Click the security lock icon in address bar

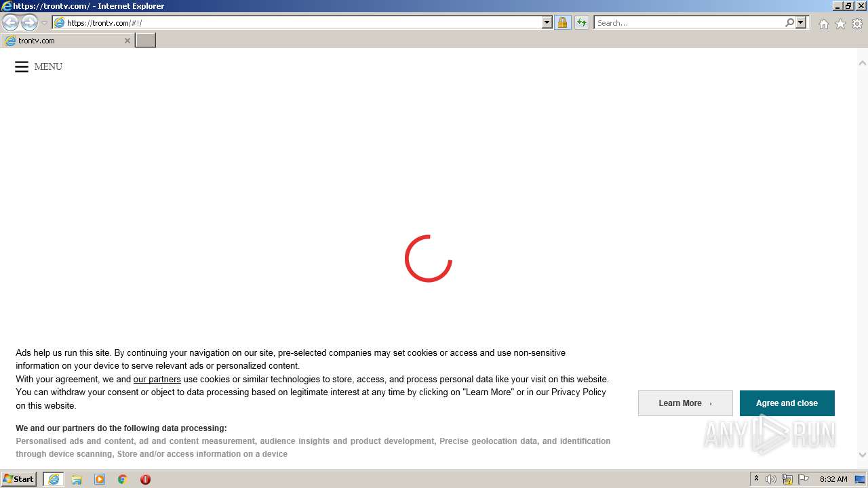(562, 23)
